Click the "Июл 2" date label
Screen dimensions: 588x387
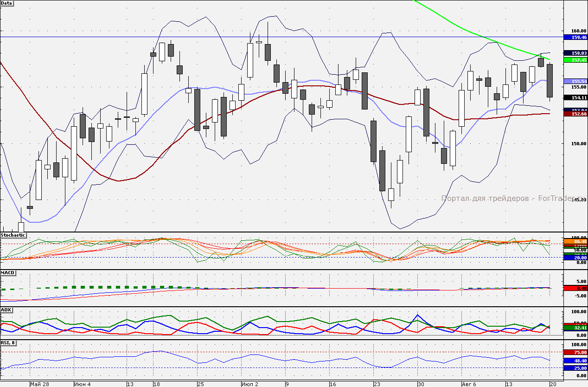tap(250, 384)
